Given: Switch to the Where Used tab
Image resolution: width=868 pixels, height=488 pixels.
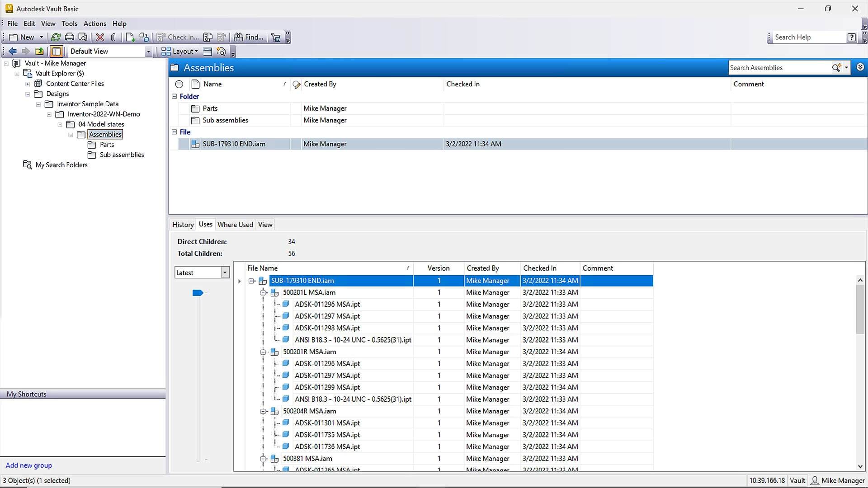Looking at the screenshot, I should 235,225.
